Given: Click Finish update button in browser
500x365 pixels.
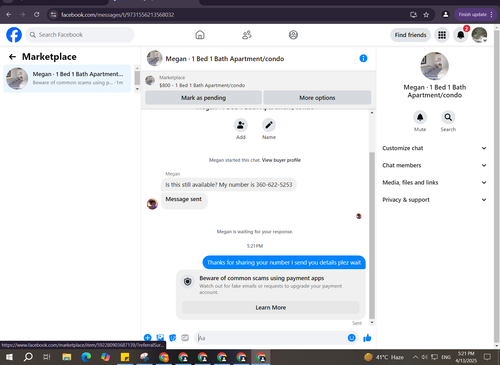Looking at the screenshot, I should coord(475,14).
